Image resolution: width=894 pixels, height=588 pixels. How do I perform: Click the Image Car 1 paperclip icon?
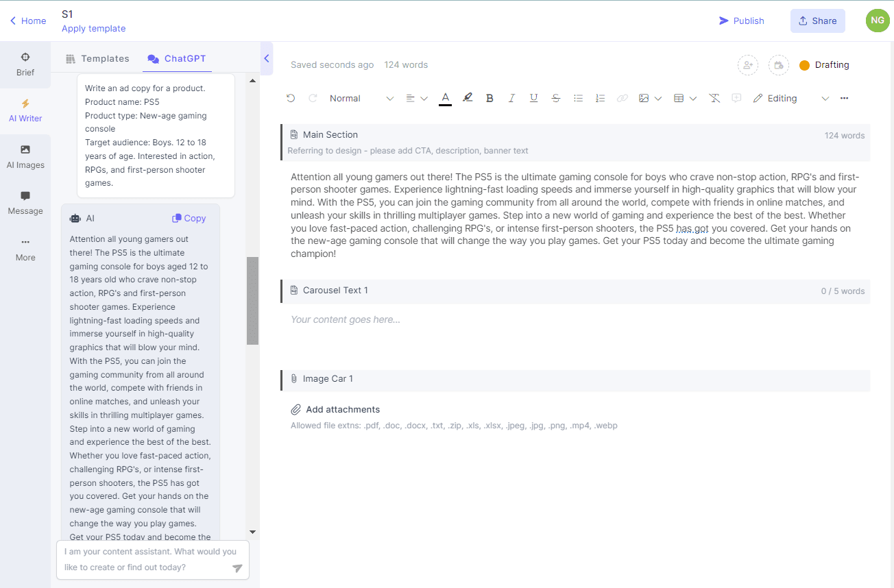point(294,378)
